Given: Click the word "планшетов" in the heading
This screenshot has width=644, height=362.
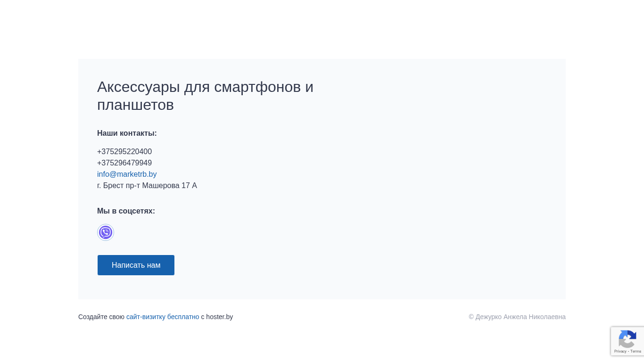Looking at the screenshot, I should coord(135,105).
